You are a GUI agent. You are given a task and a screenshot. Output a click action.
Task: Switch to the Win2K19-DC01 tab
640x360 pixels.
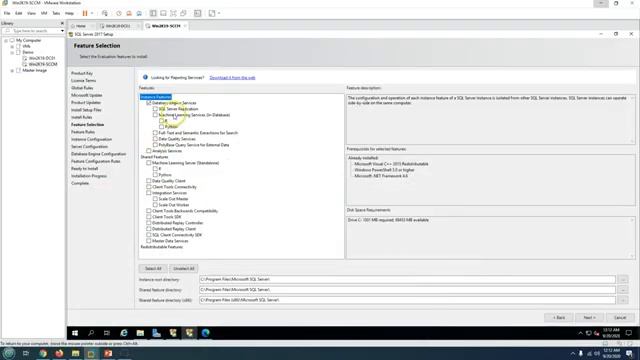[118, 26]
